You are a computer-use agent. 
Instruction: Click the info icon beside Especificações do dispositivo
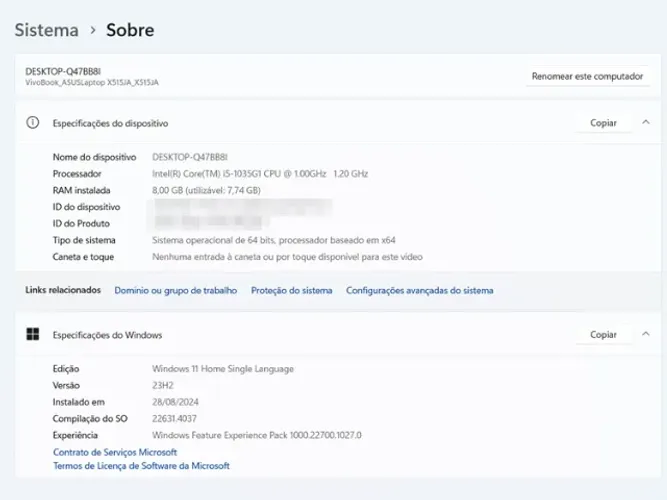click(33, 123)
